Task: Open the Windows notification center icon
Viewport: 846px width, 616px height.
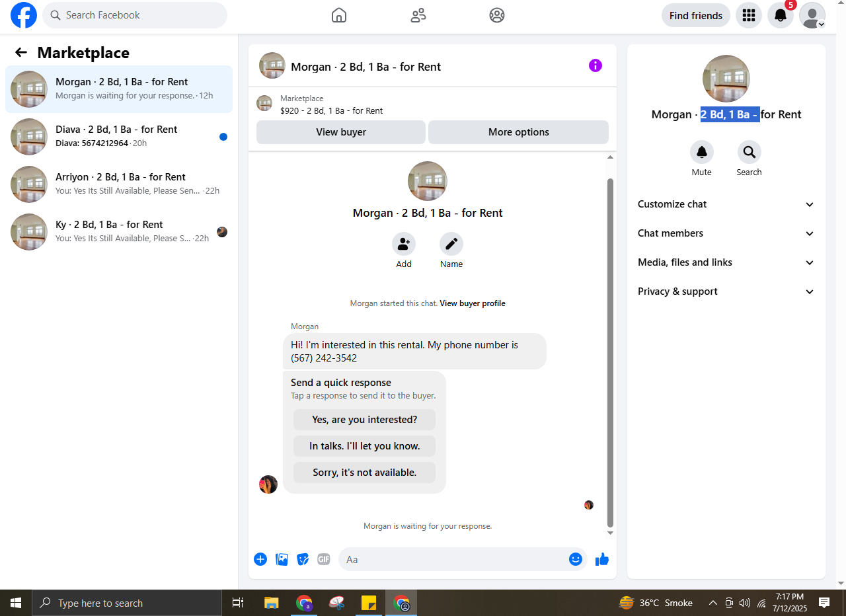Action: click(824, 603)
